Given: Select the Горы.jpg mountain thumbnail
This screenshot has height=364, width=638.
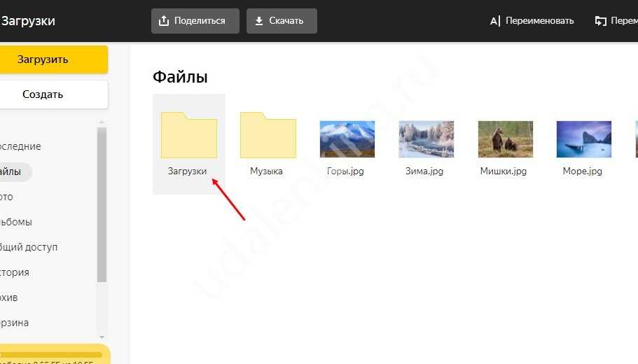Looking at the screenshot, I should pos(347,139).
